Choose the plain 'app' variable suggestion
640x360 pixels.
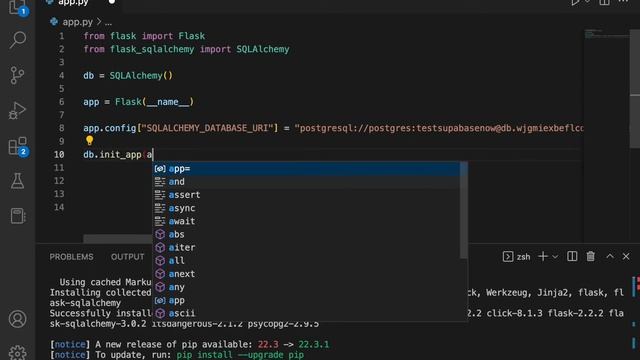click(307, 300)
